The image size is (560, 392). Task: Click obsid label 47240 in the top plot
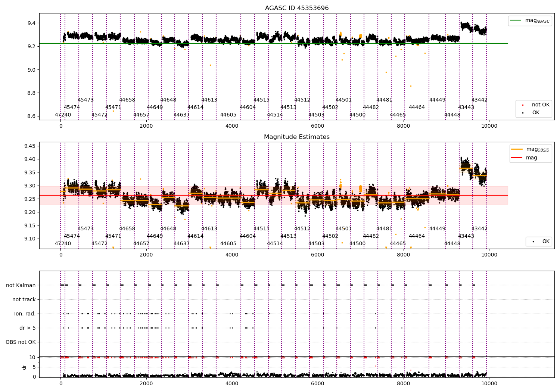tap(63, 115)
